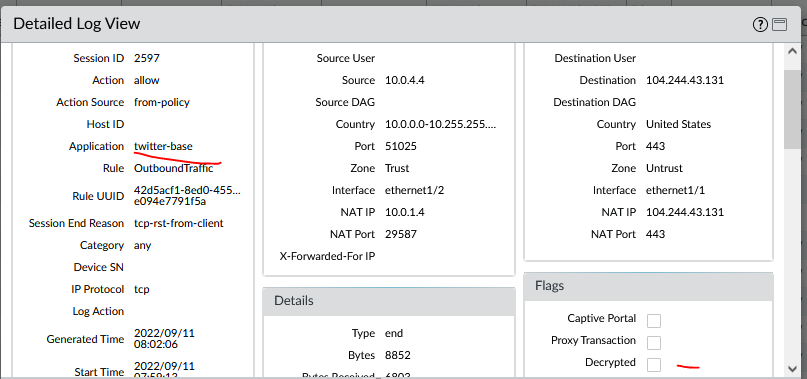Click the vertical scrollbar thumb

(792, 109)
